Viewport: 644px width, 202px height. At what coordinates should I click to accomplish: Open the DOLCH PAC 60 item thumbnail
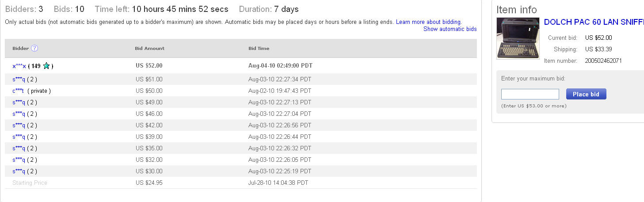[518, 38]
